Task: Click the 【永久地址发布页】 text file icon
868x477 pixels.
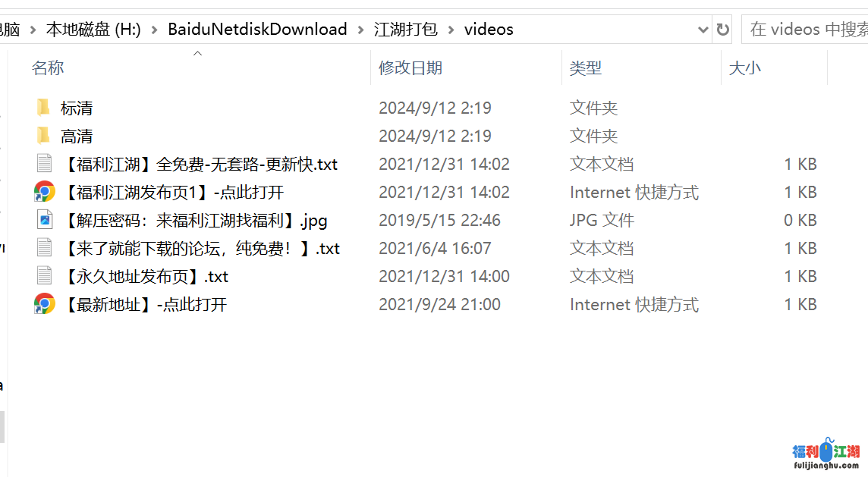Action: tap(44, 276)
